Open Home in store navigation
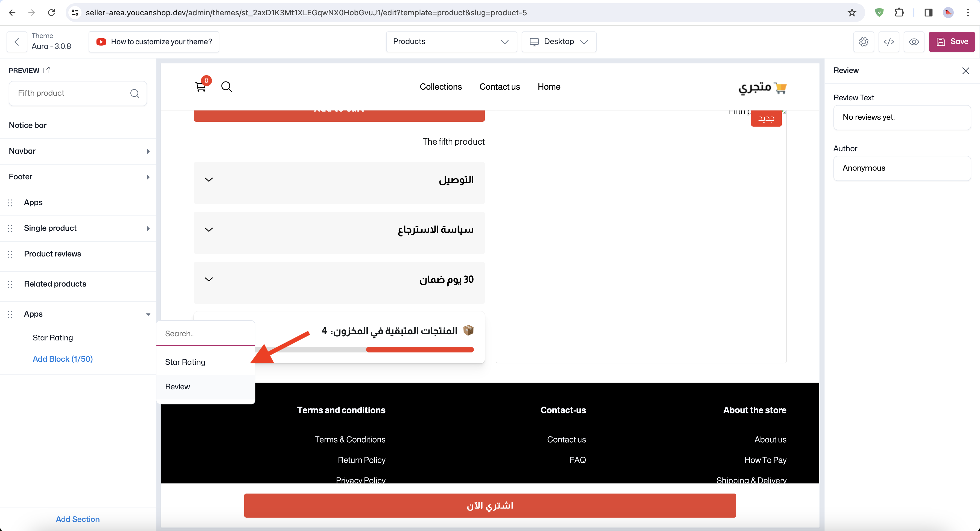 (549, 87)
